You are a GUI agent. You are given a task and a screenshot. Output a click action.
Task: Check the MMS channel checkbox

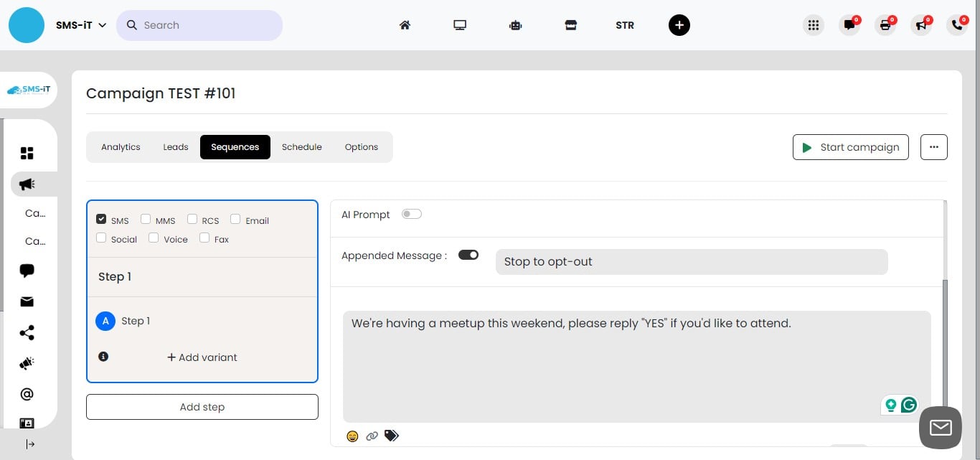(x=146, y=218)
